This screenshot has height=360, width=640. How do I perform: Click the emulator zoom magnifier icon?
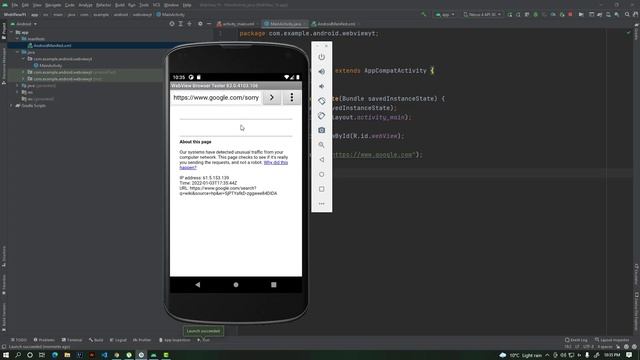coord(322,145)
